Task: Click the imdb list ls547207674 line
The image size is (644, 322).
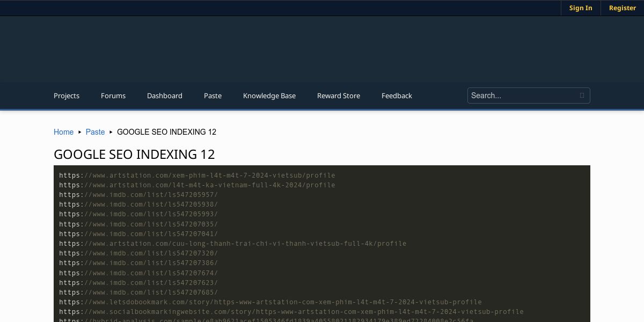Action: [x=138, y=273]
